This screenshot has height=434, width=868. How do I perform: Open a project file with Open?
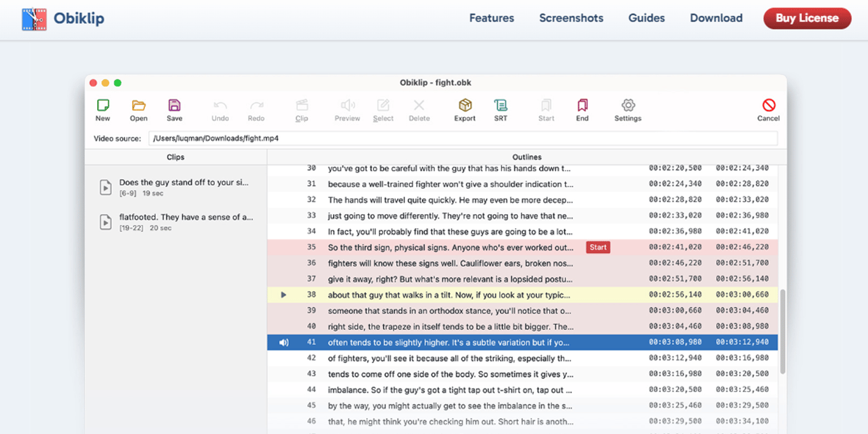point(139,105)
